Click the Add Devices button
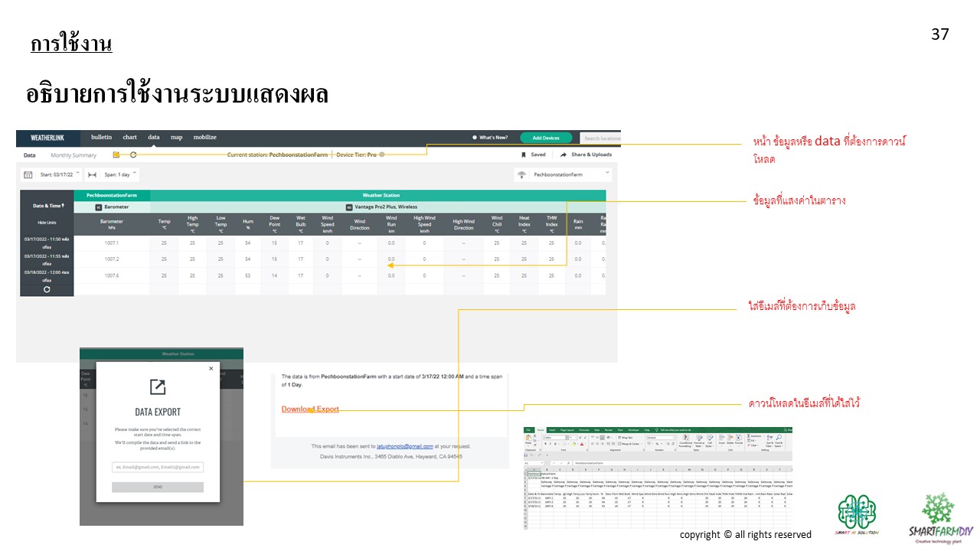The width and height of the screenshot is (980, 551). [x=546, y=138]
